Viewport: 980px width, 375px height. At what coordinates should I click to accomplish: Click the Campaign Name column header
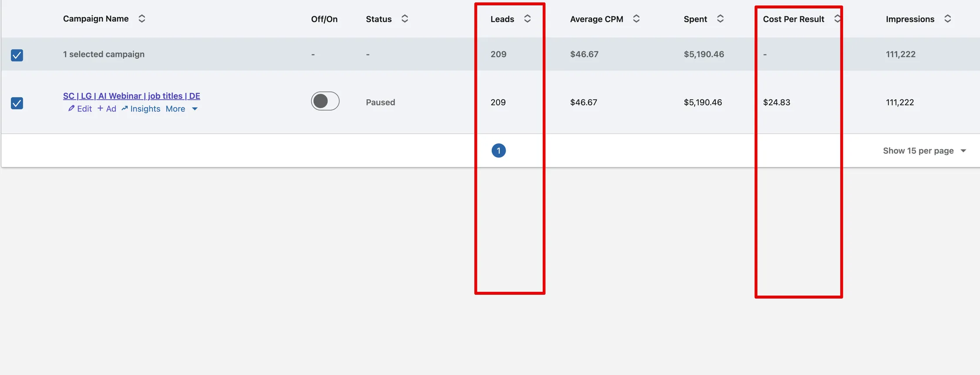click(x=96, y=19)
